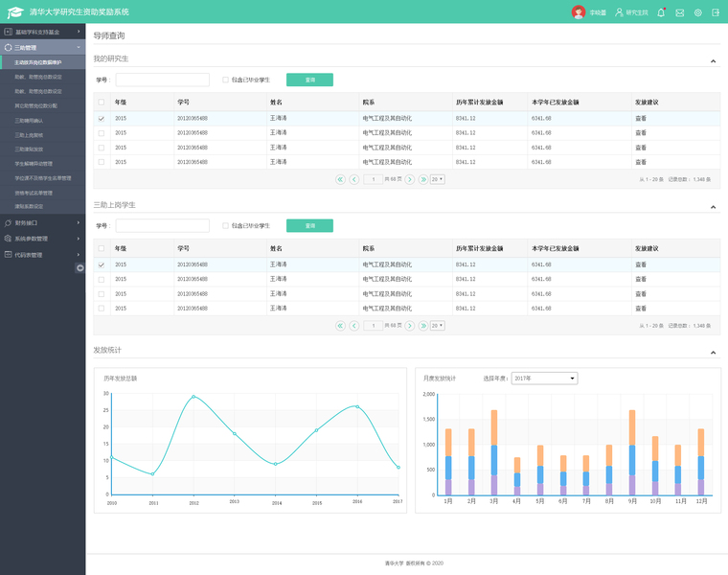Screen dimensions: 728x575
Task: Open the user avatar profile picture
Action: coord(578,12)
